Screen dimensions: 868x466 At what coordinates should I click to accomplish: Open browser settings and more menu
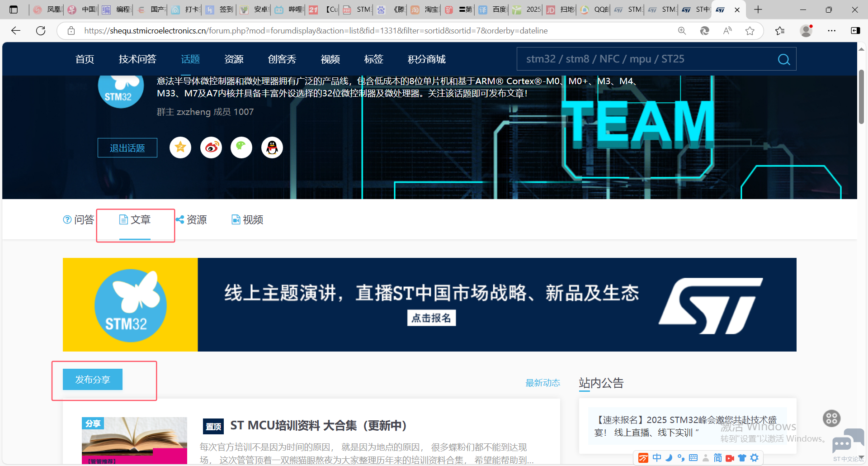832,31
